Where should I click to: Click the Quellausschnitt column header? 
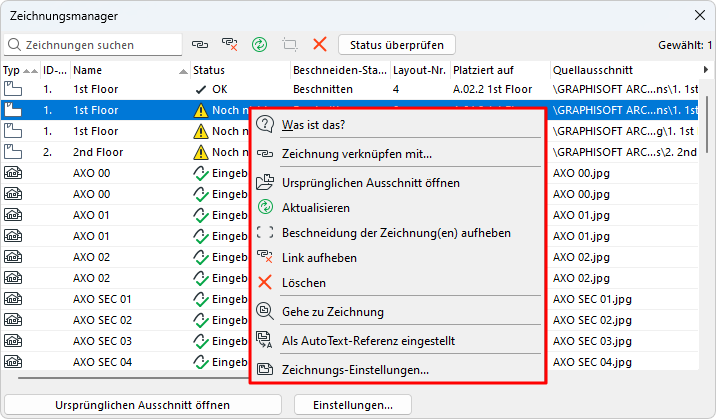click(x=620, y=71)
